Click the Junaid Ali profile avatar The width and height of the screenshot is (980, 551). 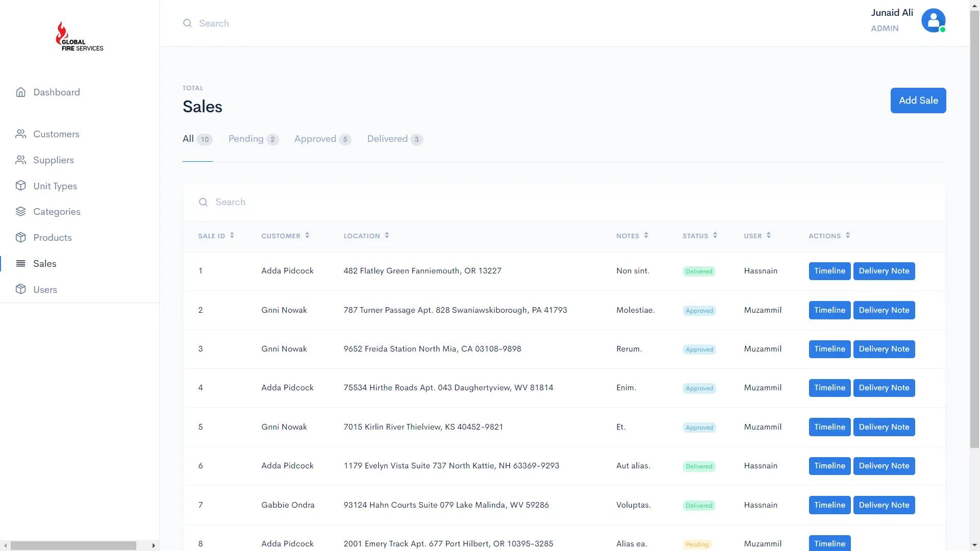pyautogui.click(x=933, y=20)
